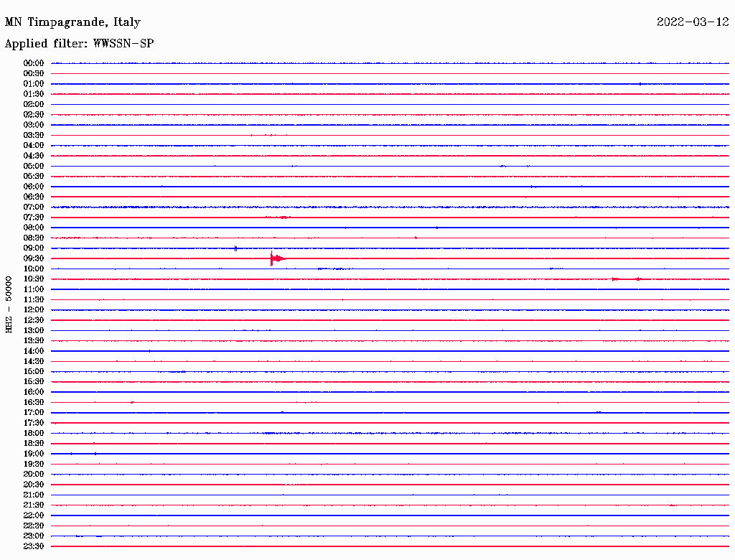Select the 03:00 time label
The width and height of the screenshot is (735, 560).
tap(34, 125)
